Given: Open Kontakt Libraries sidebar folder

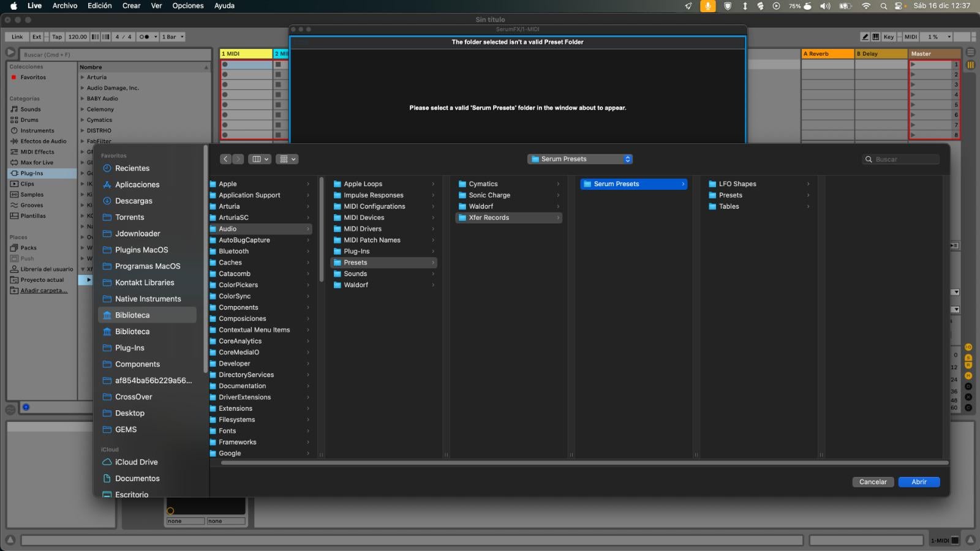Looking at the screenshot, I should (145, 282).
